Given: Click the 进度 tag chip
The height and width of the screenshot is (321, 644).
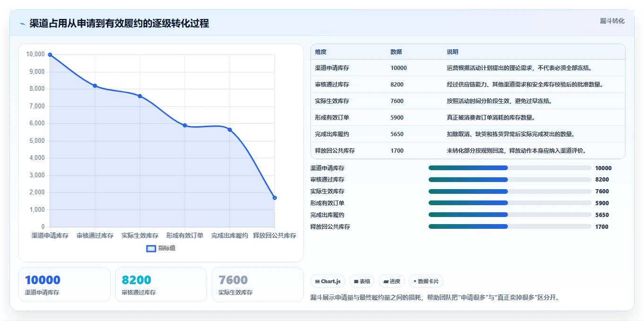Looking at the screenshot, I should tap(392, 281).
